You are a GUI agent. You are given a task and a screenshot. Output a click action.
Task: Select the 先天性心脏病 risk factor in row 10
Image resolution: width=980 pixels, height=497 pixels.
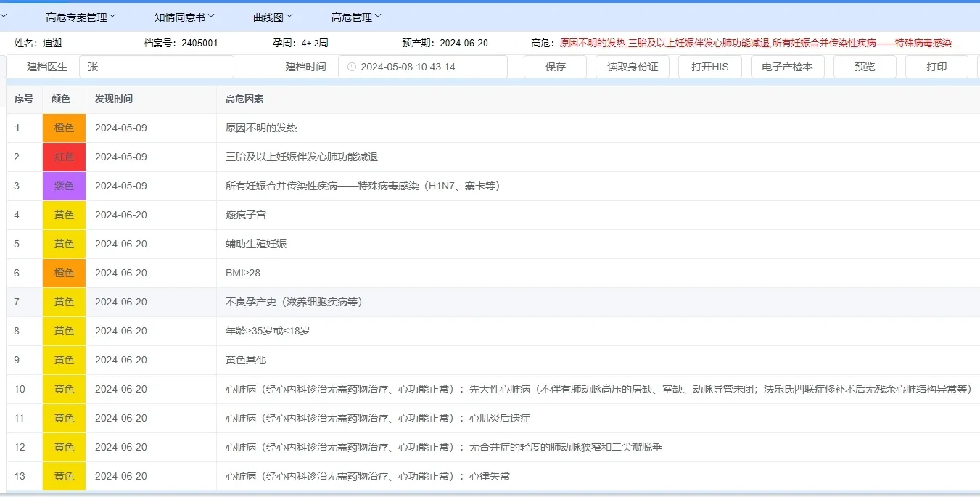(598, 389)
